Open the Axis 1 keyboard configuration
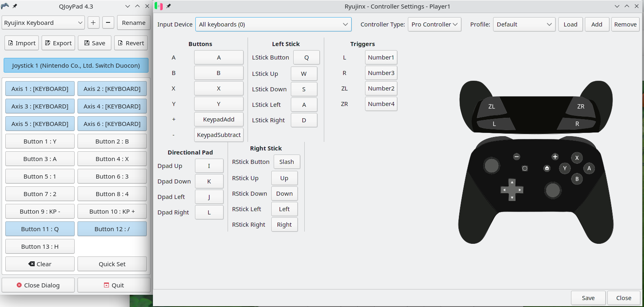The height and width of the screenshot is (307, 644). (x=40, y=89)
